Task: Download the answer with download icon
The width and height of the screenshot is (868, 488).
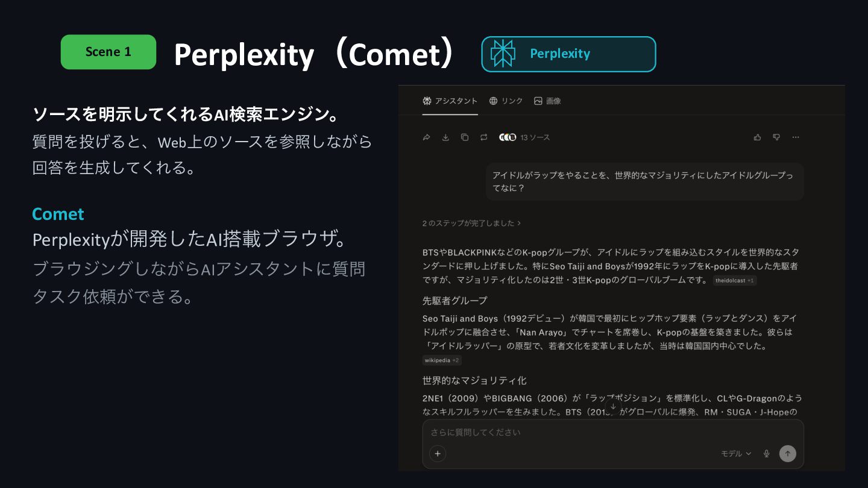Action: point(445,137)
